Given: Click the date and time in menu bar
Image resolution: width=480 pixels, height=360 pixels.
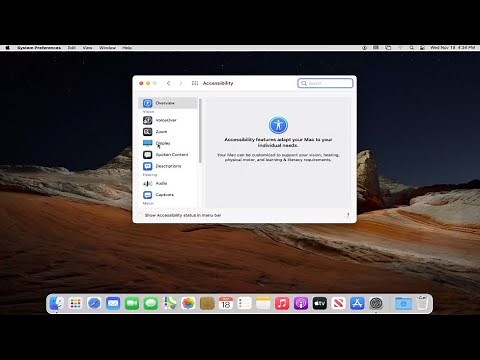Looking at the screenshot, I should [x=452, y=48].
